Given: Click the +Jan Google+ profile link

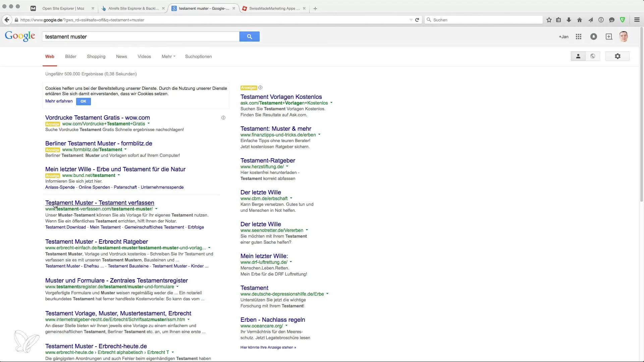Looking at the screenshot, I should pyautogui.click(x=563, y=37).
